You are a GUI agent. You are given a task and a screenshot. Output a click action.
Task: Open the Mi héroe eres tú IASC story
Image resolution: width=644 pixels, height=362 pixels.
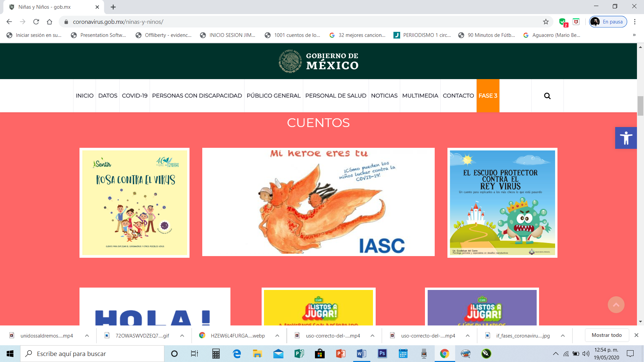click(x=318, y=202)
